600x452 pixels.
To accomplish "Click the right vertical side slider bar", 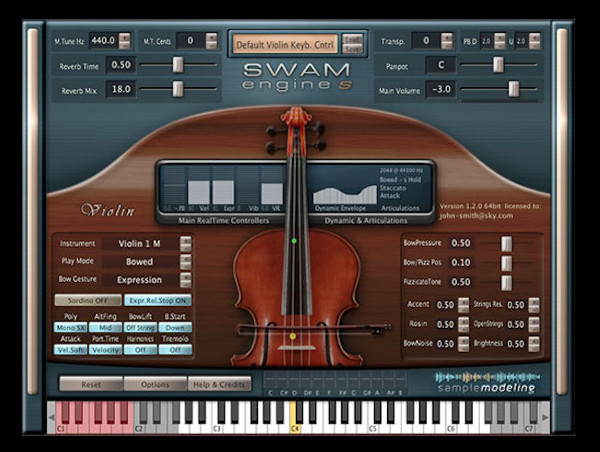I will [x=561, y=210].
